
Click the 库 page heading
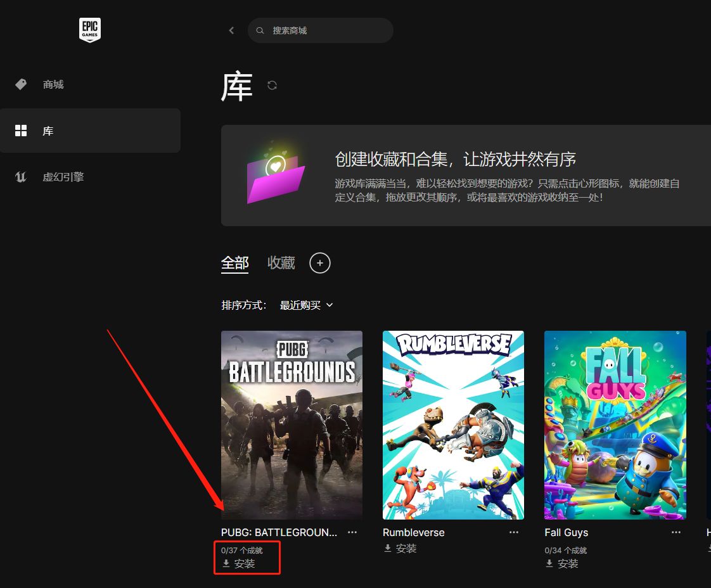tap(236, 86)
